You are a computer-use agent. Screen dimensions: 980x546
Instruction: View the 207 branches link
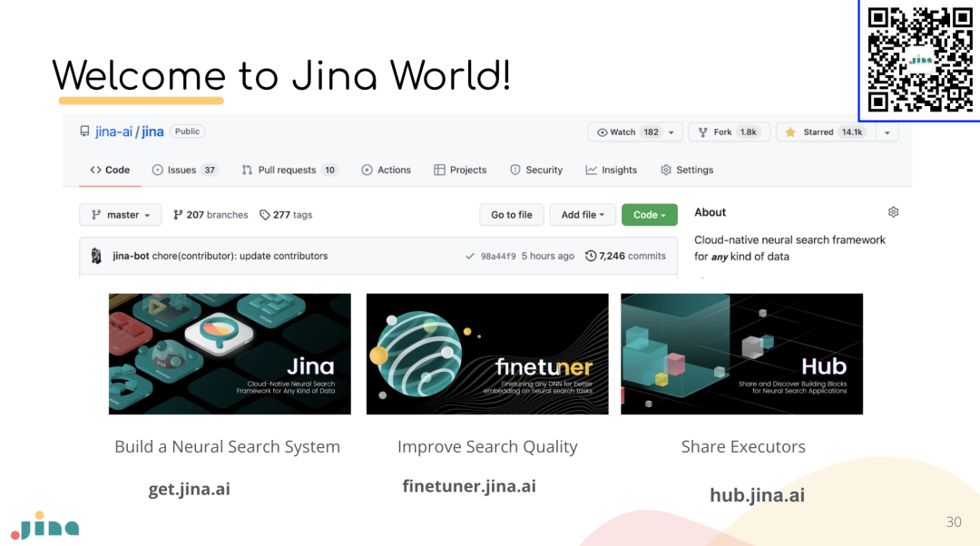211,215
